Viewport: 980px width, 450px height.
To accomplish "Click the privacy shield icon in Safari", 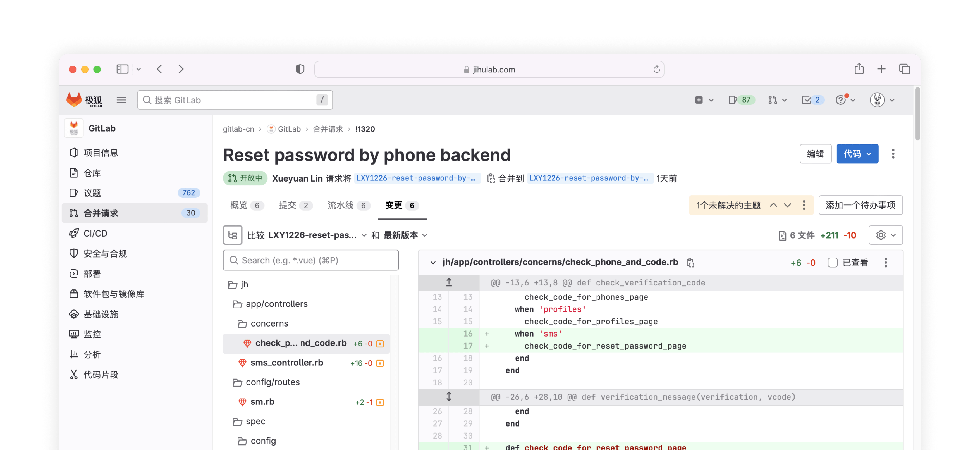I will (x=300, y=69).
